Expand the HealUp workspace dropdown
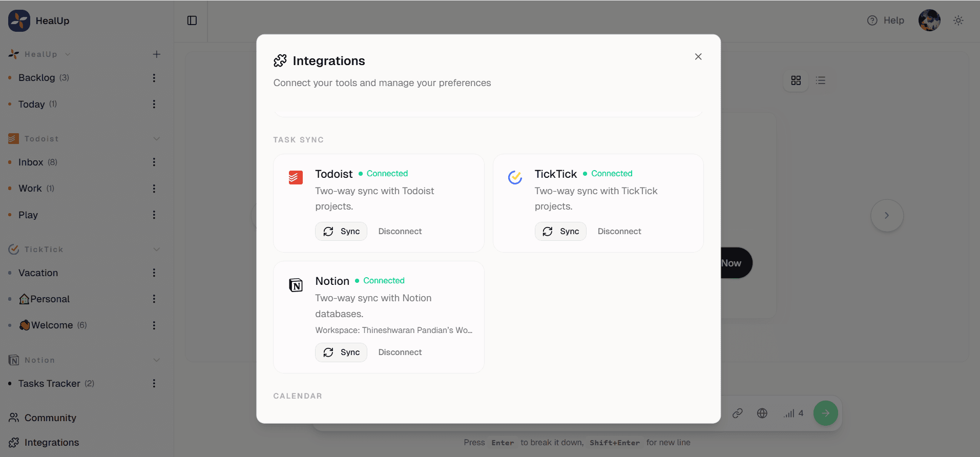This screenshot has height=457, width=980. click(x=68, y=54)
